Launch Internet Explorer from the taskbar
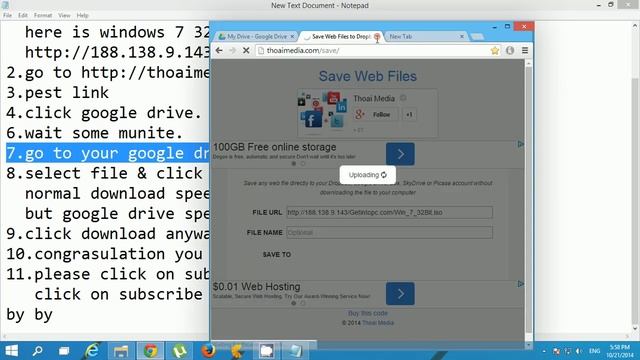Image resolution: width=640 pixels, height=360 pixels. point(92,351)
